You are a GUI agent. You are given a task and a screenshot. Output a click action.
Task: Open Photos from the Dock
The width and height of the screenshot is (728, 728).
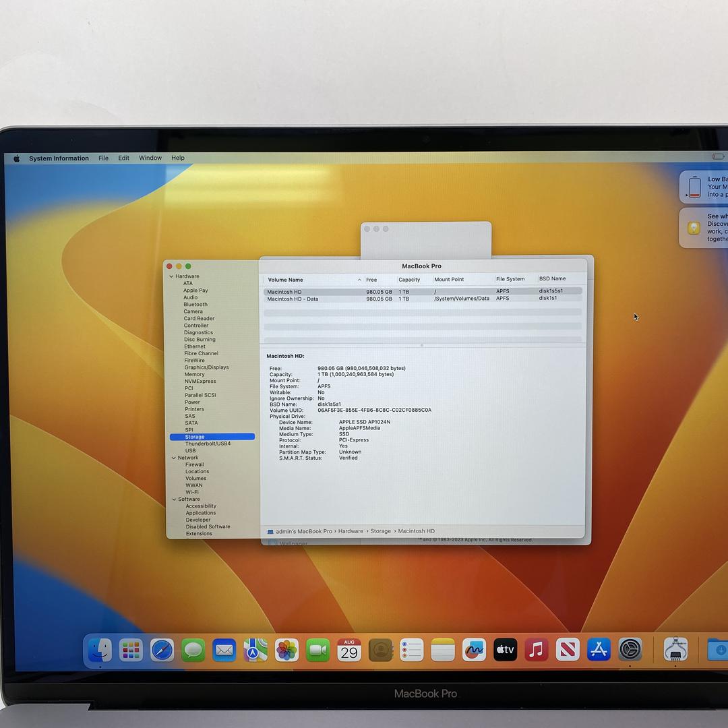286,650
